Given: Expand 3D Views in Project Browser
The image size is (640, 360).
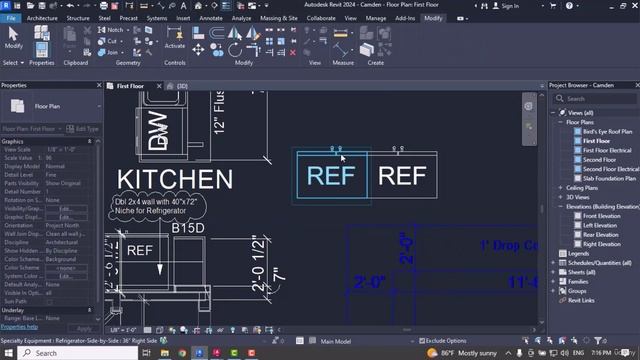Looking at the screenshot, I should 560,197.
